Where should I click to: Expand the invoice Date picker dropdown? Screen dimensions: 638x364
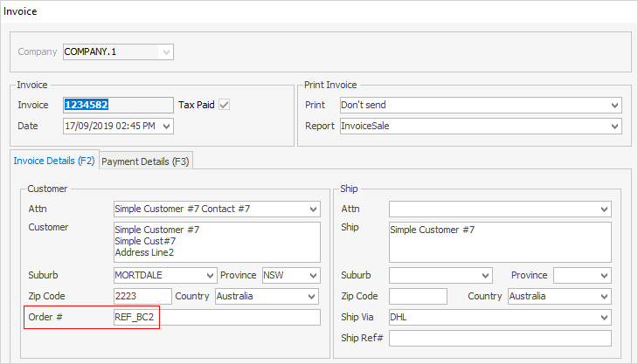(167, 127)
